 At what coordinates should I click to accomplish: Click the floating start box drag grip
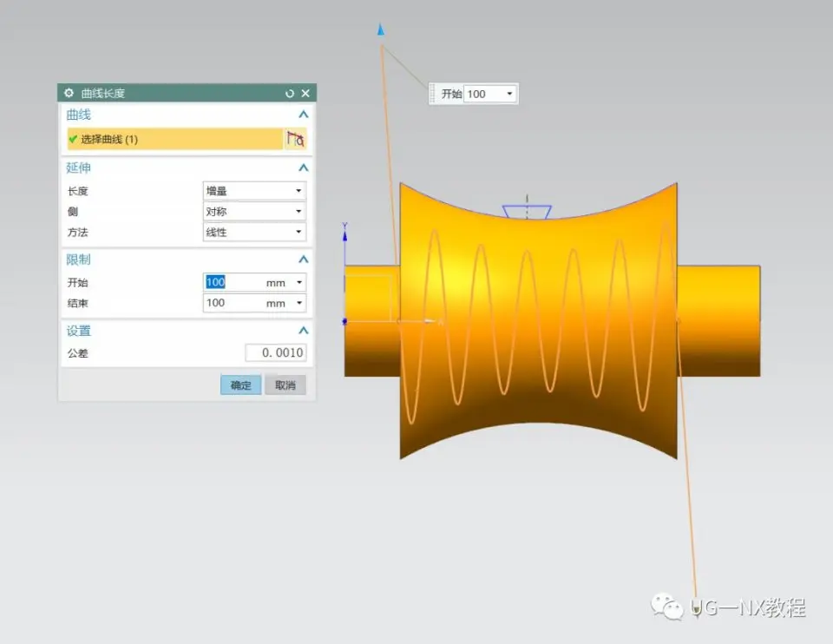coord(432,94)
